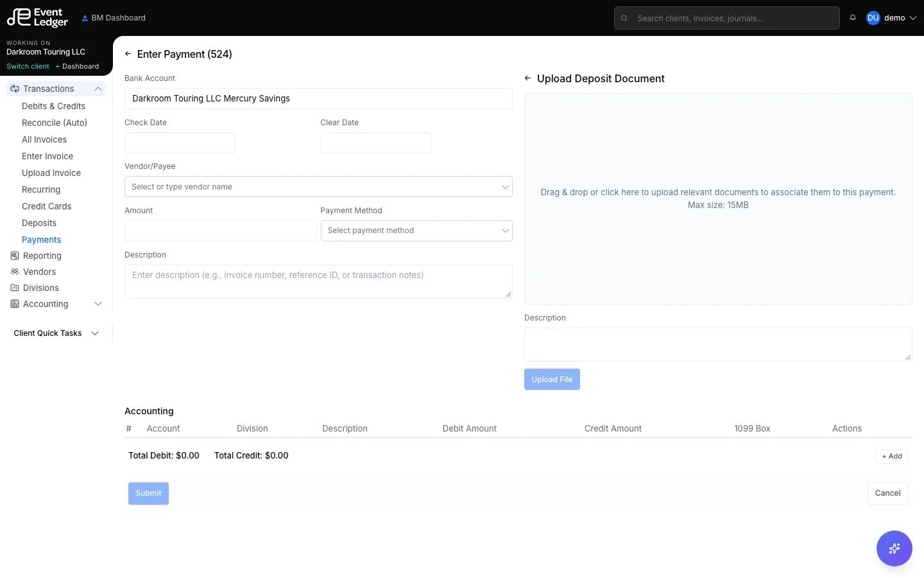
Task: Click the Divisions folder icon
Action: click(x=15, y=288)
